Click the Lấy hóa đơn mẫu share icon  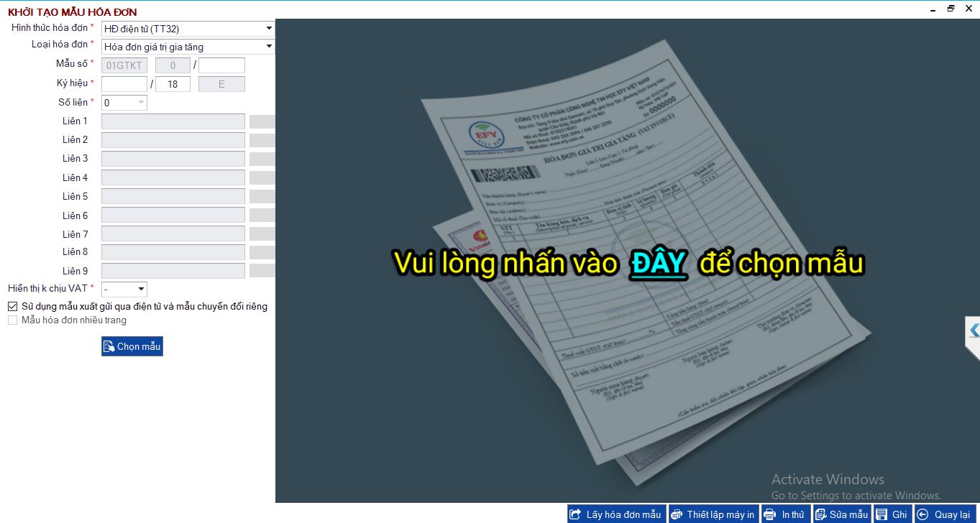click(576, 514)
